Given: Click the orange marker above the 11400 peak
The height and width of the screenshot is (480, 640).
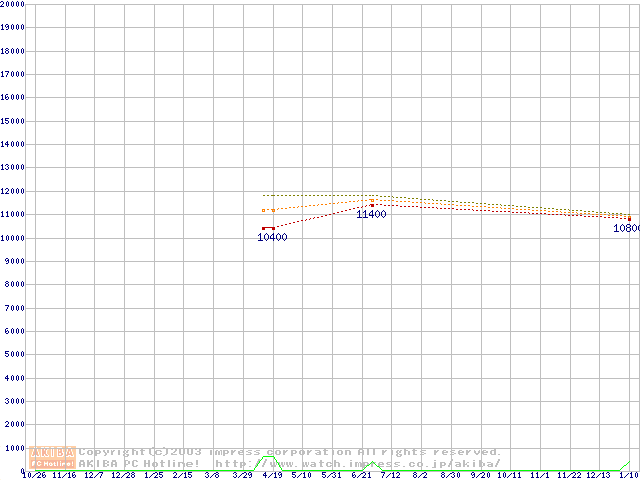Looking at the screenshot, I should 372,199.
